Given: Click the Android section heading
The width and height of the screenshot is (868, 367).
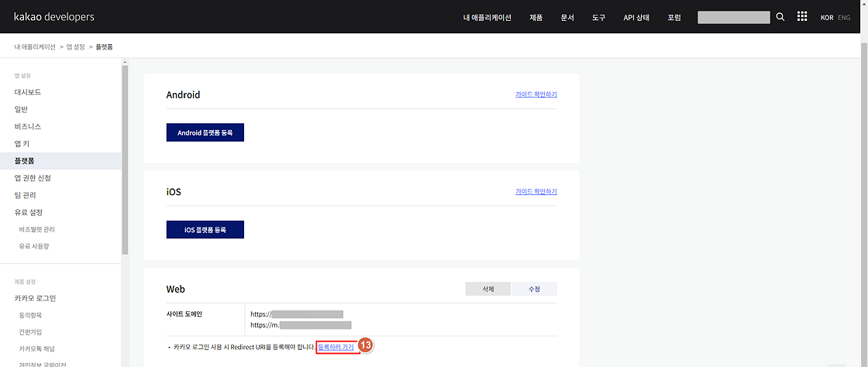Looking at the screenshot, I should pyautogui.click(x=183, y=95).
